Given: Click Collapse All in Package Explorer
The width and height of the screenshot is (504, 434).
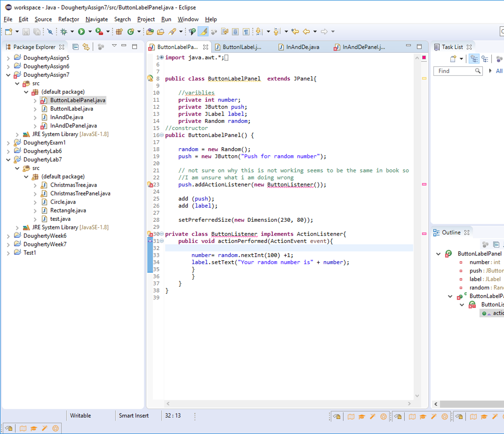Looking at the screenshot, I should pyautogui.click(x=75, y=47).
